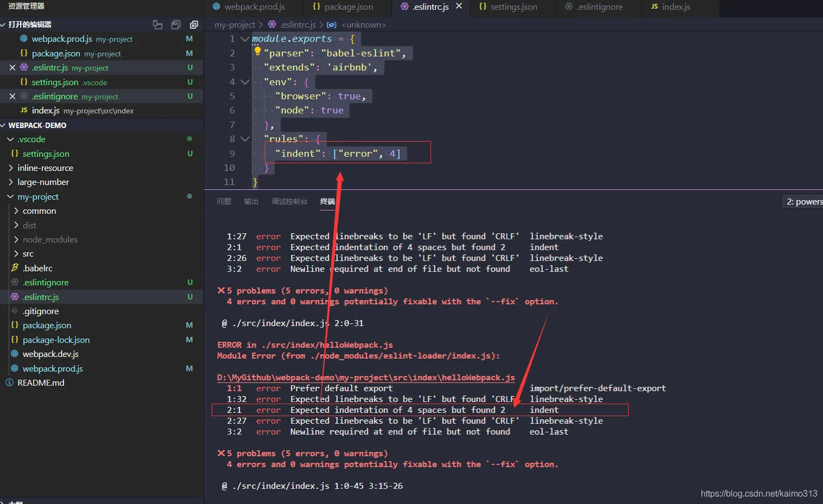Open the helloWebpack.js file path link in terminal

point(366,377)
